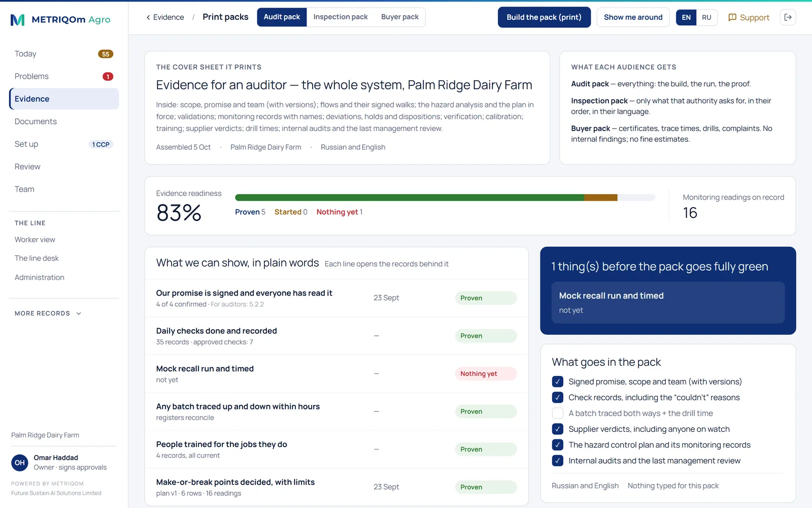This screenshot has height=508, width=812.
Task: Open the Review sidebar item
Action: click(x=64, y=167)
